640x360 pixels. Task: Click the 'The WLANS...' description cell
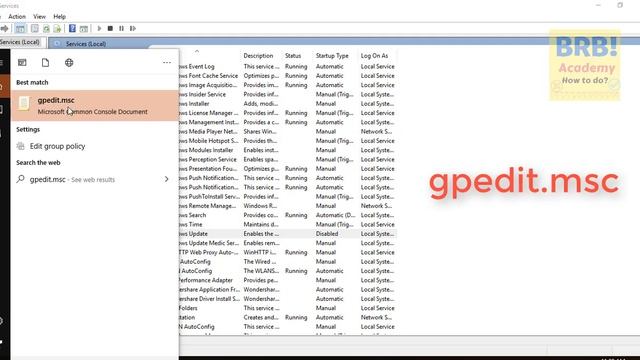[261, 271]
